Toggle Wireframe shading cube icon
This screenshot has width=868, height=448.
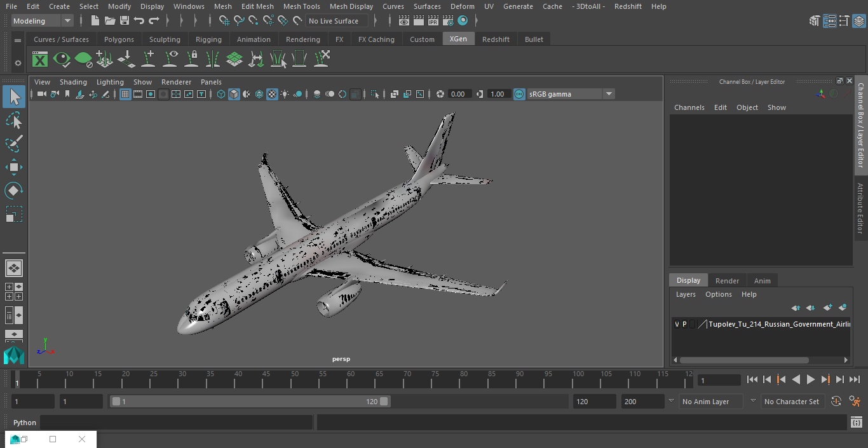(221, 94)
